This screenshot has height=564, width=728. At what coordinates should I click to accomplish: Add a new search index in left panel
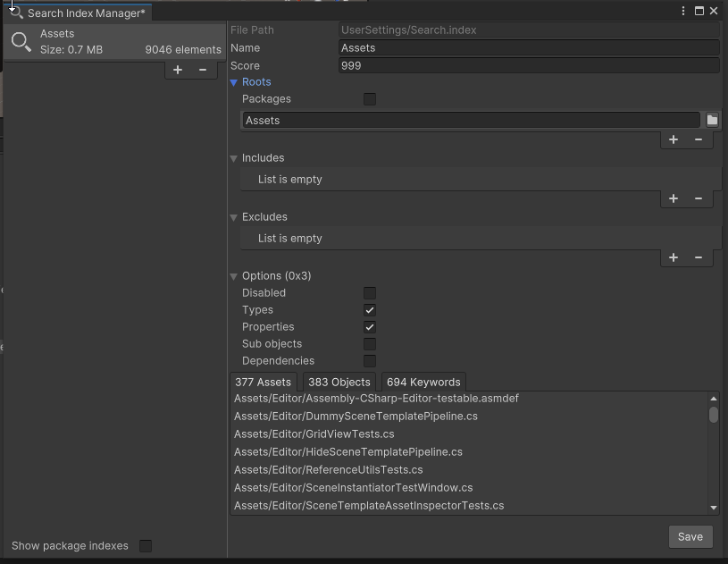pos(178,70)
